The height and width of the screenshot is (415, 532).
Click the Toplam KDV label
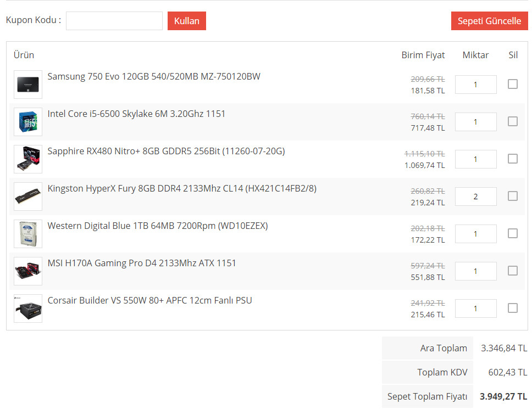click(442, 372)
